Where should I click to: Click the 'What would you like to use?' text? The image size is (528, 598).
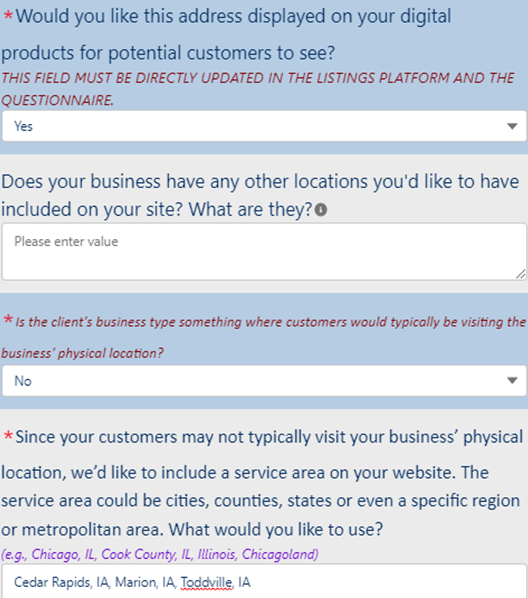[276, 529]
